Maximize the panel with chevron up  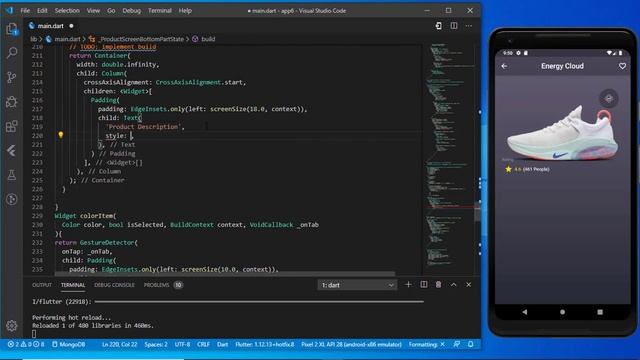pyautogui.click(x=453, y=284)
